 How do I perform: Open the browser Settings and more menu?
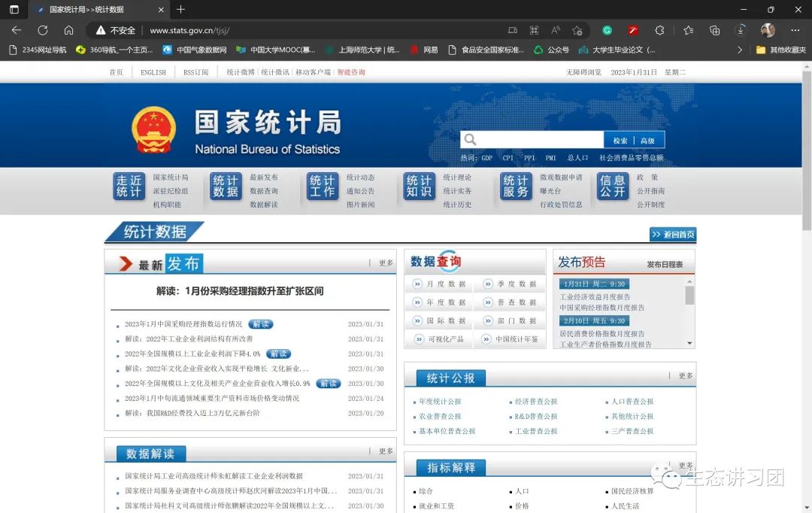pos(795,31)
